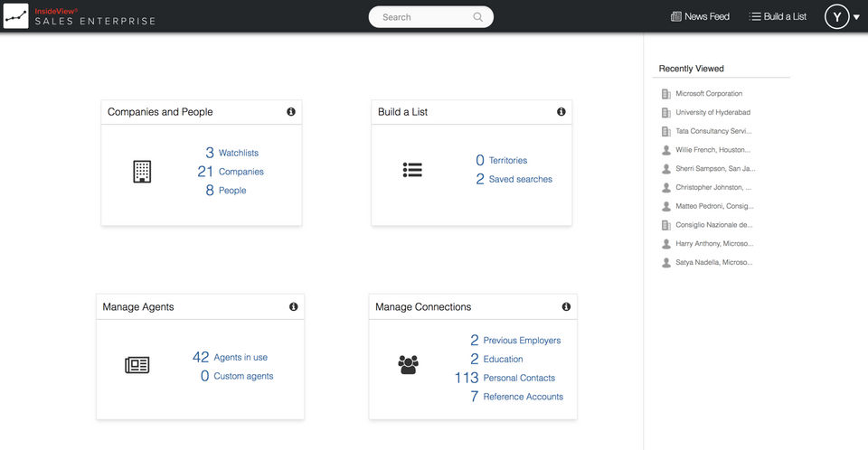Click the people group icon in Manage Connections
This screenshot has width=868, height=450.
tap(409, 365)
